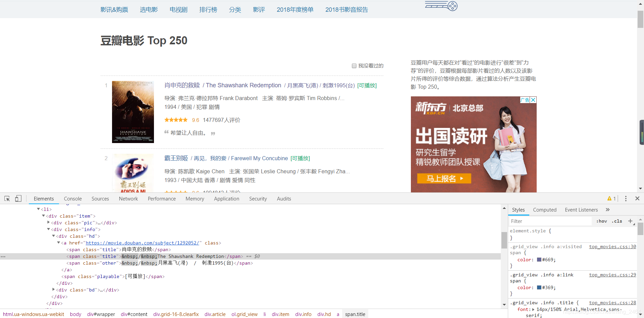The image size is (644, 318).
Task: Select span class other DOM row
Action: (160, 263)
